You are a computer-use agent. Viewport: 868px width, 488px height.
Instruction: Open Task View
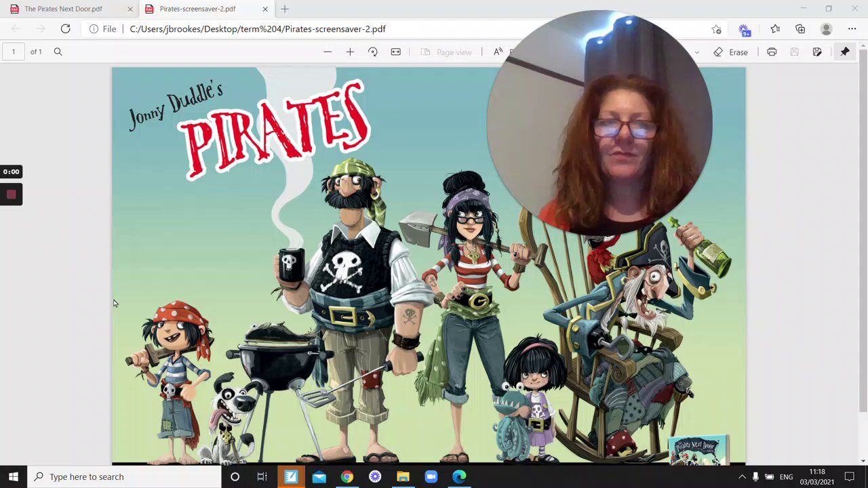(262, 476)
